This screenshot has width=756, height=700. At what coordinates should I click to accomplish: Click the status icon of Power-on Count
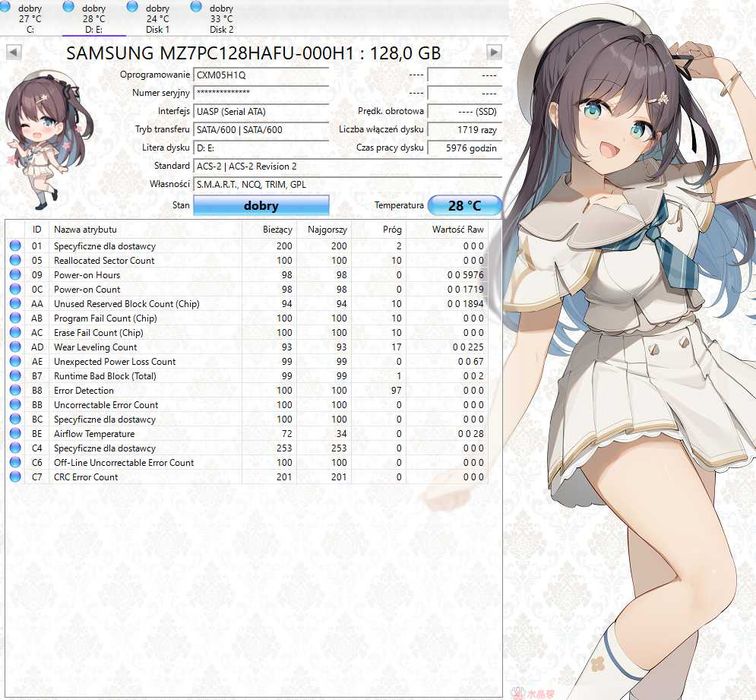tap(15, 289)
